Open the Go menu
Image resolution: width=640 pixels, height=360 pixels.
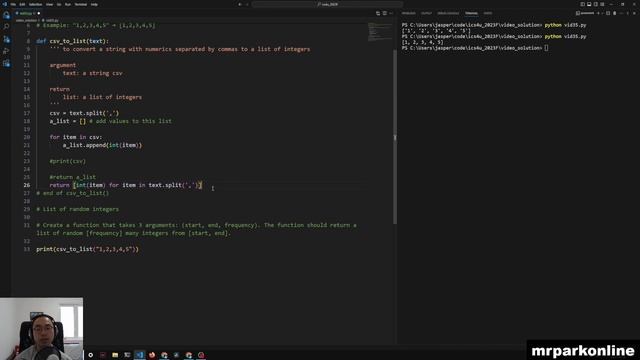[x=59, y=4]
